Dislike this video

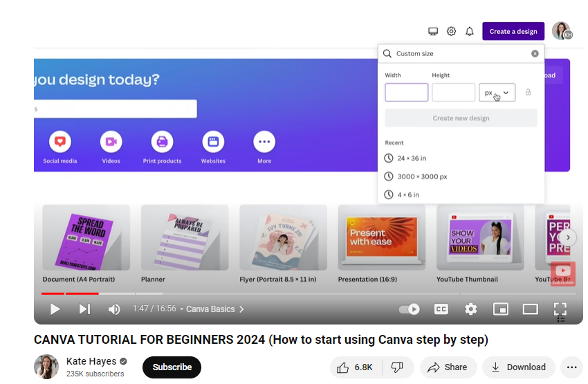coord(398,367)
